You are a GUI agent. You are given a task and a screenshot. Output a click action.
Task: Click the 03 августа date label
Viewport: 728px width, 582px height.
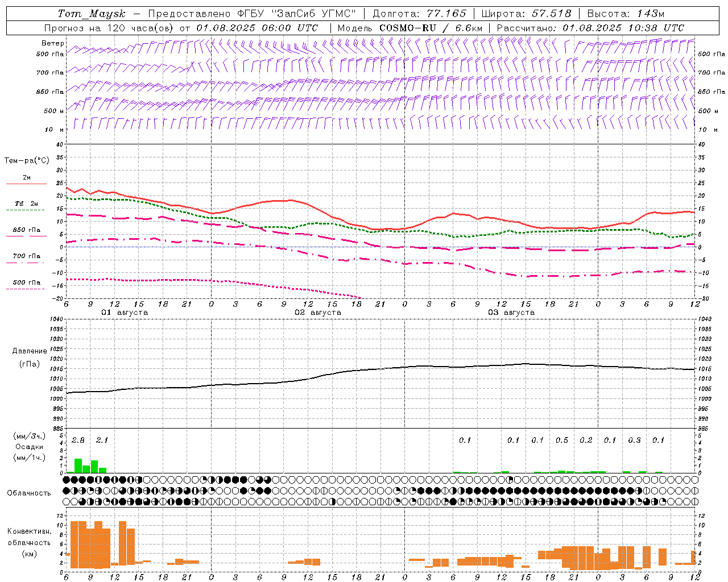point(511,313)
